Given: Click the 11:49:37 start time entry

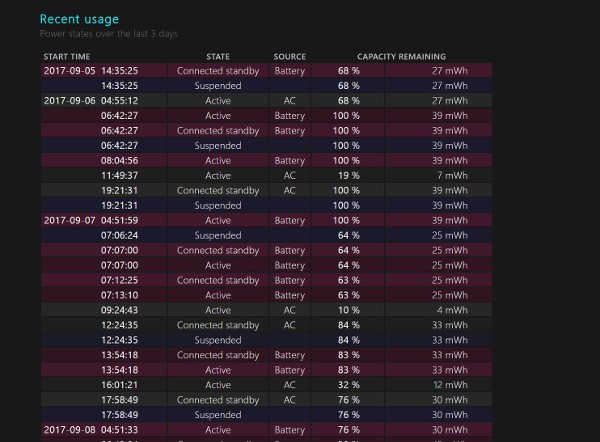Looking at the screenshot, I should pyautogui.click(x=119, y=176).
